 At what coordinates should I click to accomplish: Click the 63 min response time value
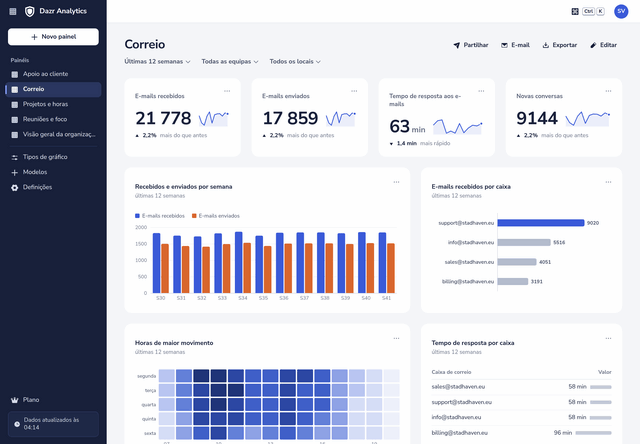[407, 127]
